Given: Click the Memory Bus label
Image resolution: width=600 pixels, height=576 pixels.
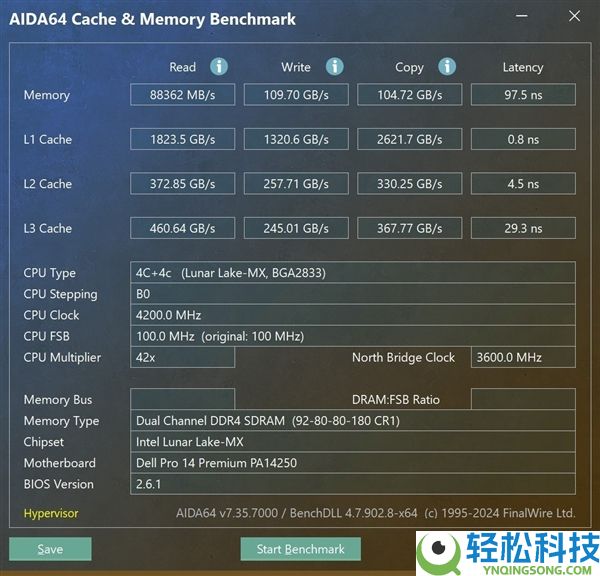Looking at the screenshot, I should coord(58,400).
